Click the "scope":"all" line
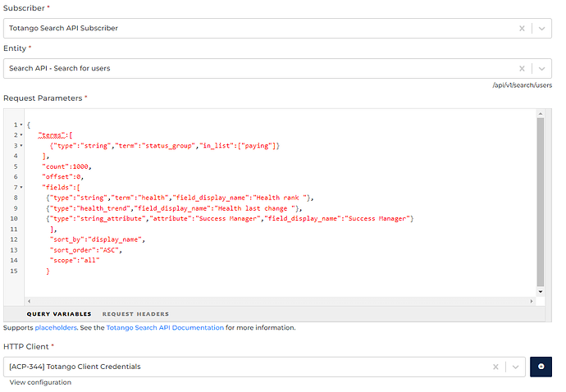 75,260
